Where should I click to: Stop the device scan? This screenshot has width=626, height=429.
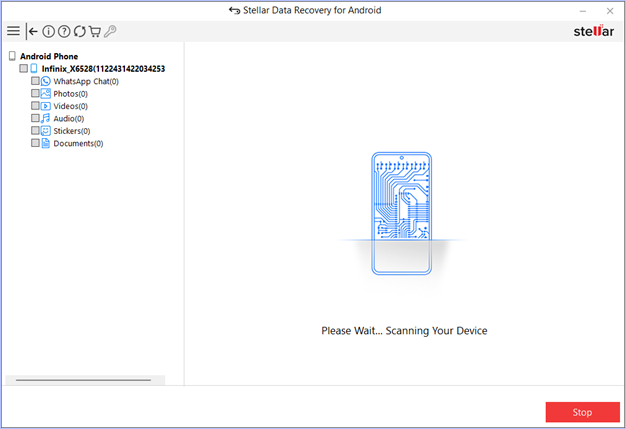[x=582, y=412]
